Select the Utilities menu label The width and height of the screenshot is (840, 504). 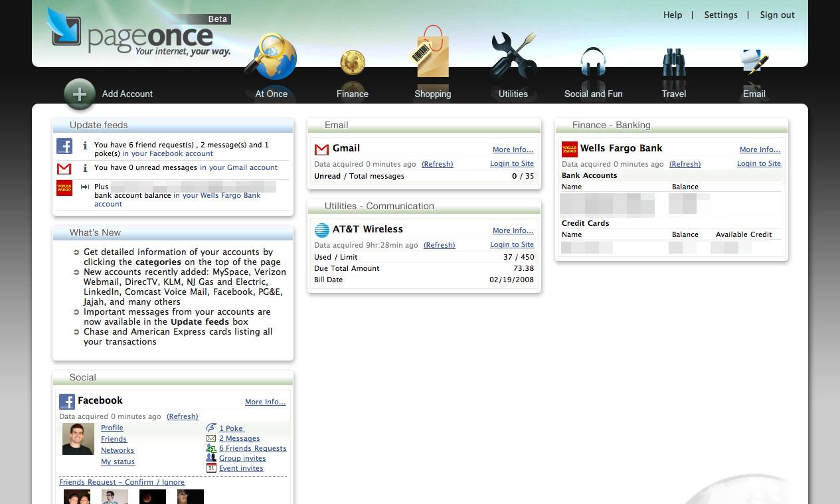(513, 94)
